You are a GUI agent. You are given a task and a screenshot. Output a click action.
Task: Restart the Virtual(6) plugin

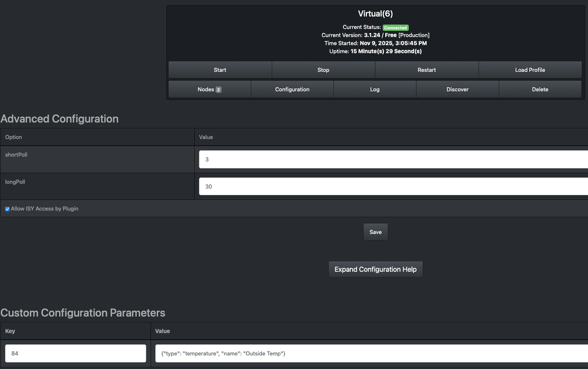pyautogui.click(x=426, y=69)
